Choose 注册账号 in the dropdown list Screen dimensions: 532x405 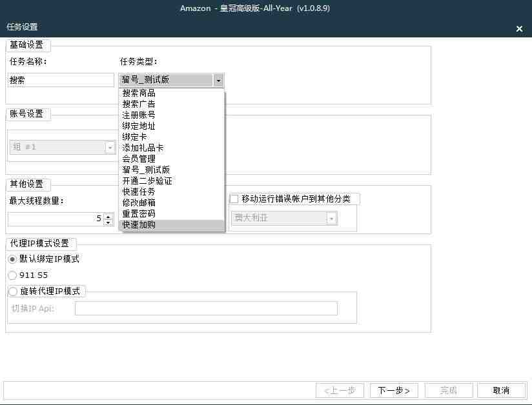171,115
